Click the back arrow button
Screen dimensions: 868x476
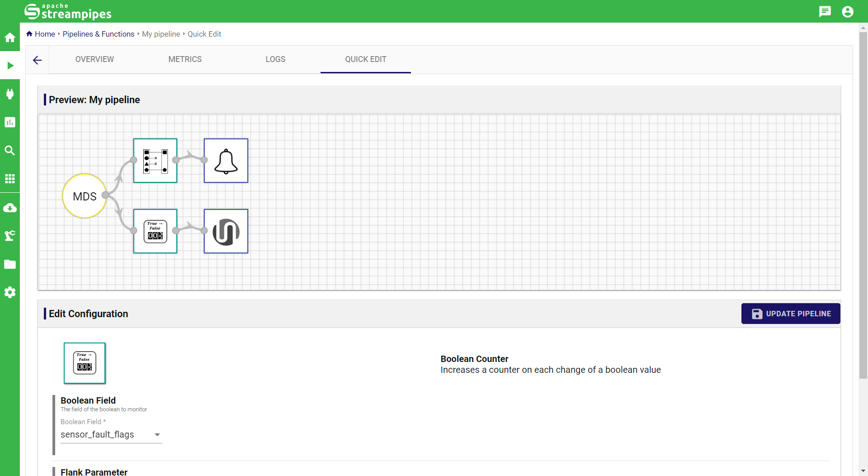point(38,60)
